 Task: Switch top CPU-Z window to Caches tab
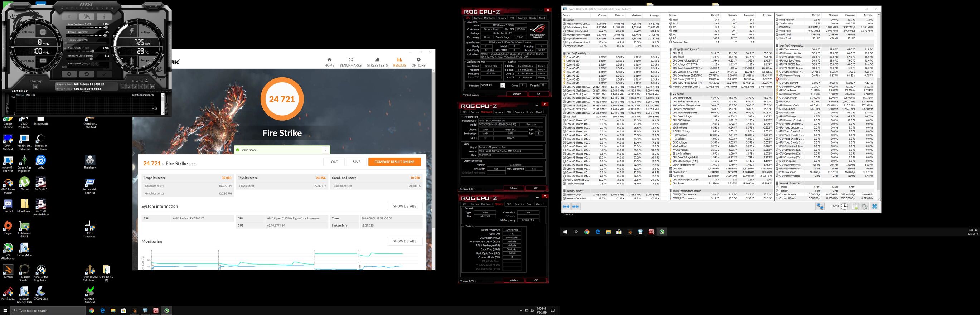point(477,18)
